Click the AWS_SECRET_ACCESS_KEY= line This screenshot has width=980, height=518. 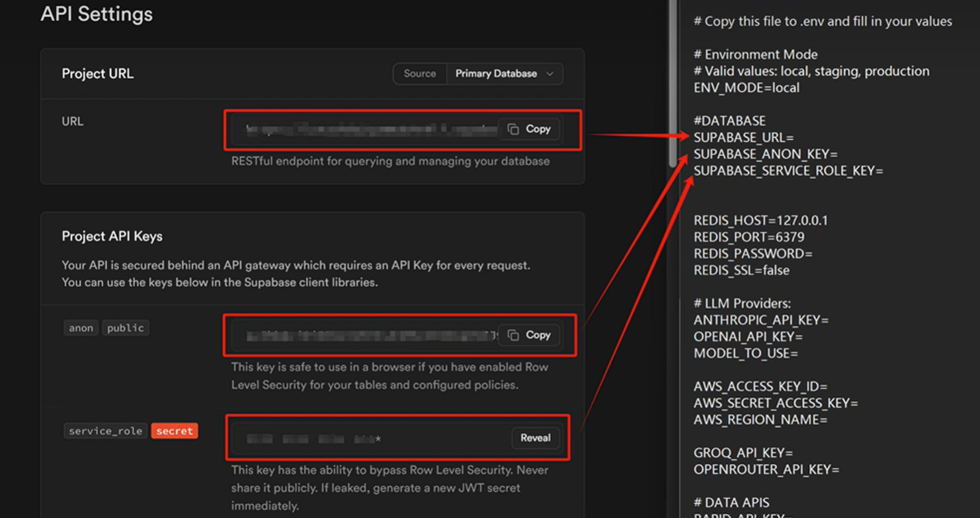click(776, 403)
